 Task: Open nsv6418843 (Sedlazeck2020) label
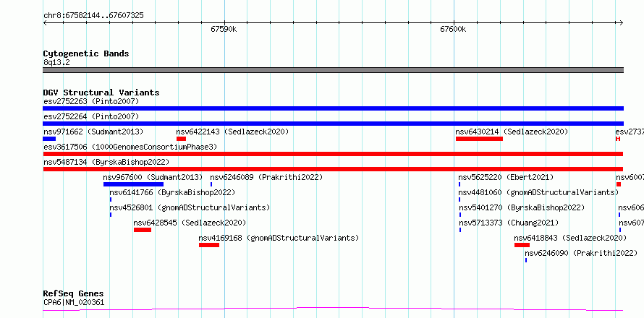570,238
